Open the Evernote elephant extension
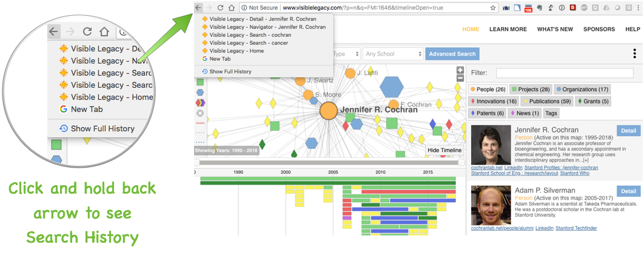The image size is (644, 253). pyautogui.click(x=539, y=7)
